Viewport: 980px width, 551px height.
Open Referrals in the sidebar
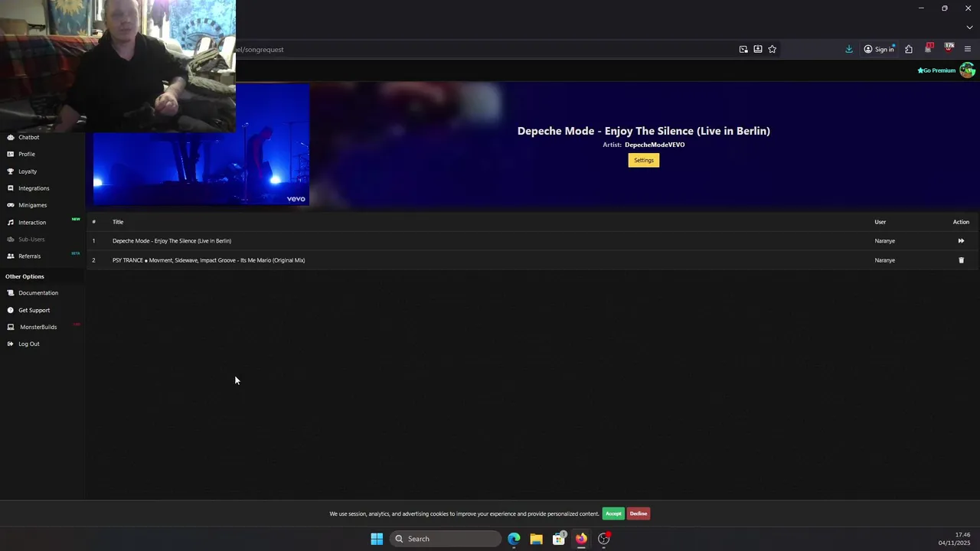pos(29,256)
